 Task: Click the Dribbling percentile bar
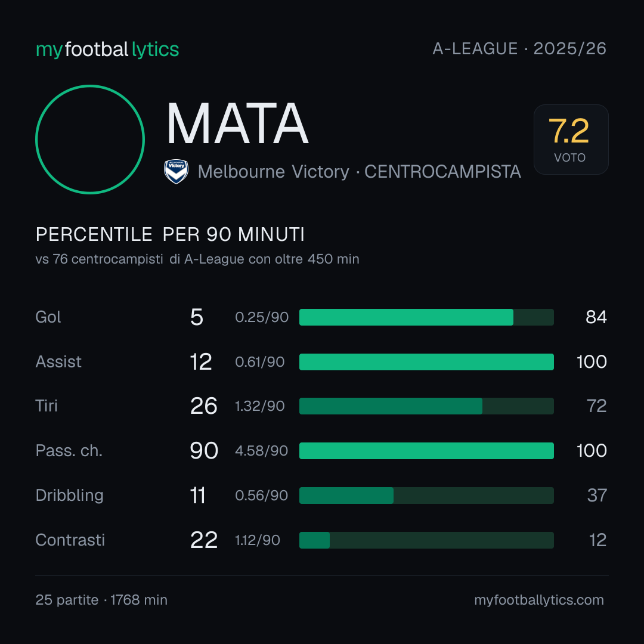click(426, 496)
